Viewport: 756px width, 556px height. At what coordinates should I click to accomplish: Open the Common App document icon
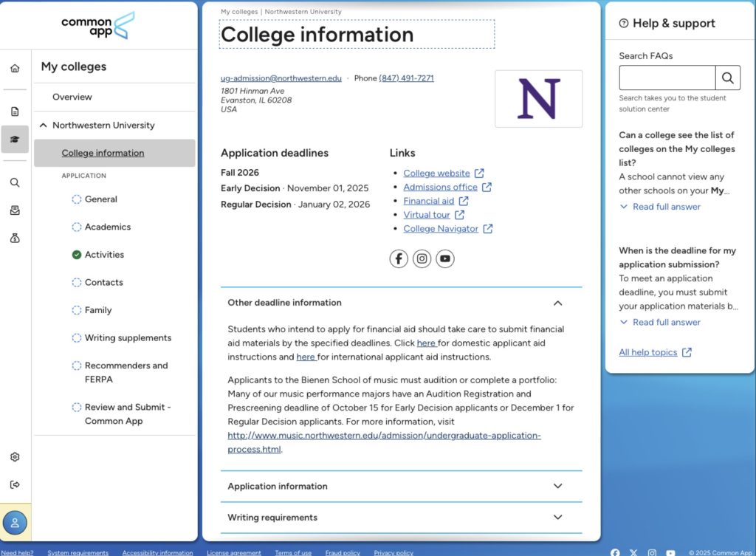15,111
